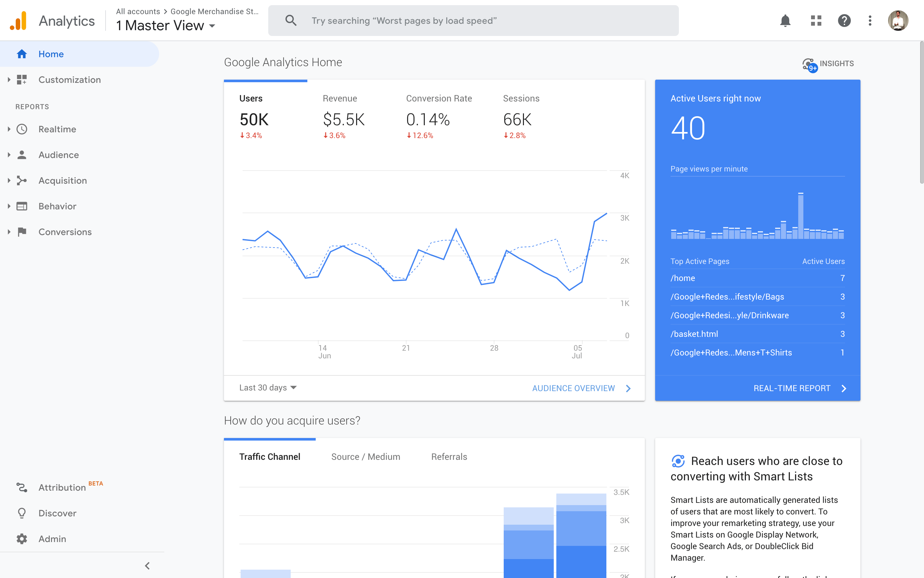The height and width of the screenshot is (578, 924).
Task: Open the help question mark icon
Action: point(844,21)
